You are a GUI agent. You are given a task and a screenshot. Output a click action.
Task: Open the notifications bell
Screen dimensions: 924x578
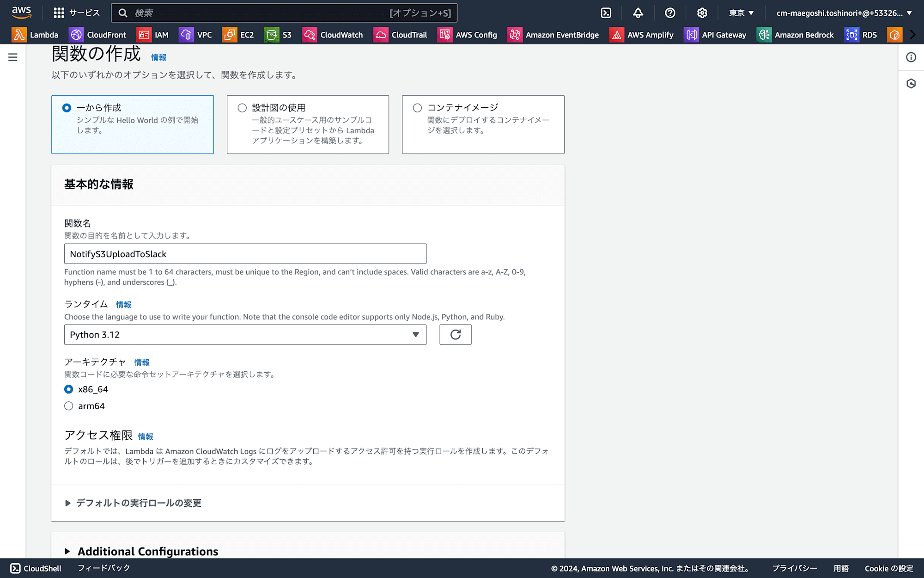(x=638, y=13)
